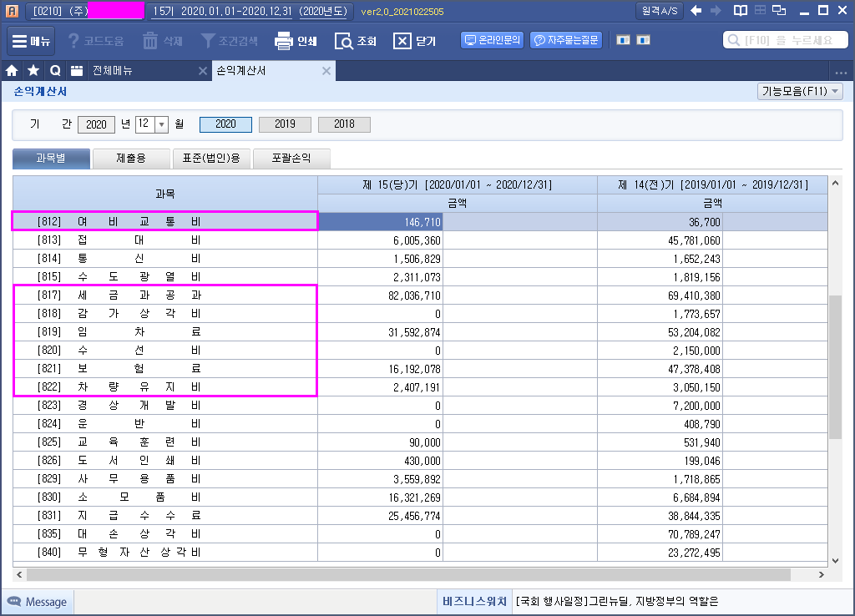Select row [812] 여비교통비
This screenshot has width=855, height=616.
(x=420, y=222)
